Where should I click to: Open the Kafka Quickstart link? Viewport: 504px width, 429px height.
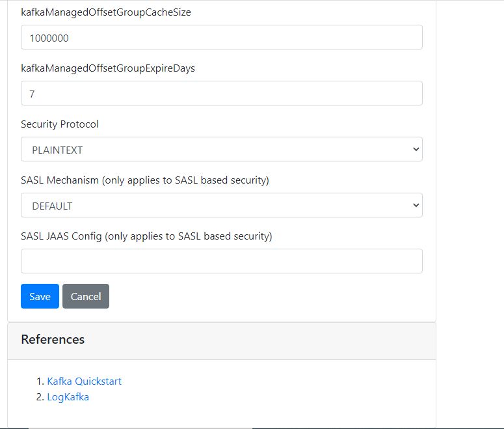click(x=84, y=381)
